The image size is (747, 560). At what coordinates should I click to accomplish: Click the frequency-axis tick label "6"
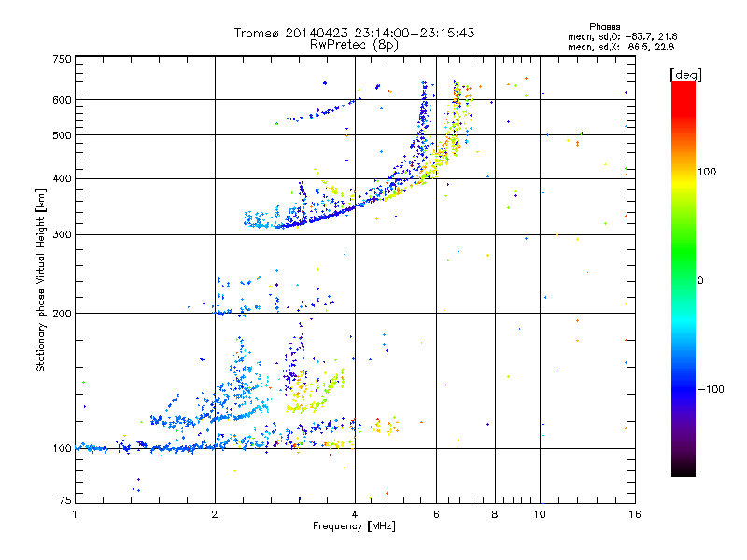436,514
